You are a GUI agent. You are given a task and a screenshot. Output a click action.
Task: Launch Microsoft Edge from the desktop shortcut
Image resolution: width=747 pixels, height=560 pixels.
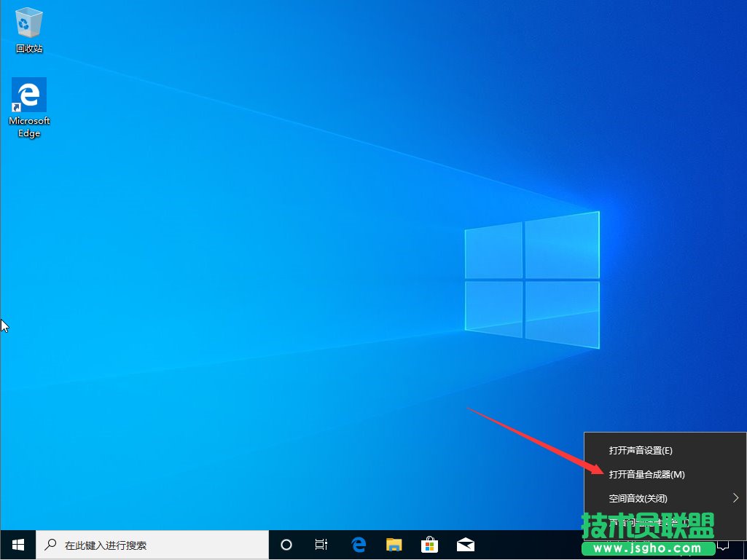pos(28,95)
